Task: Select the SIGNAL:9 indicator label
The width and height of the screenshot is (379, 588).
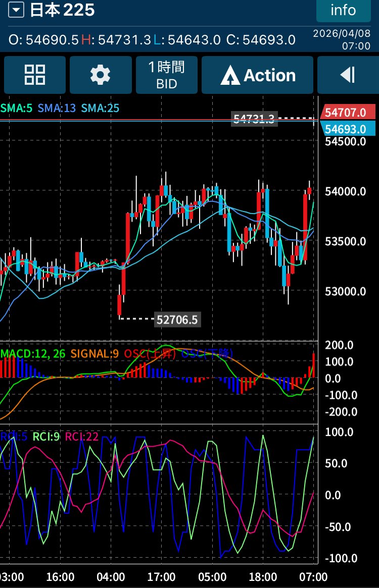Action: [94, 354]
